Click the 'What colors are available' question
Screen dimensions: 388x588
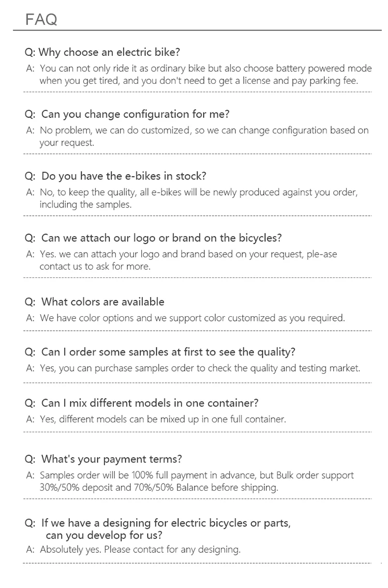(x=95, y=302)
